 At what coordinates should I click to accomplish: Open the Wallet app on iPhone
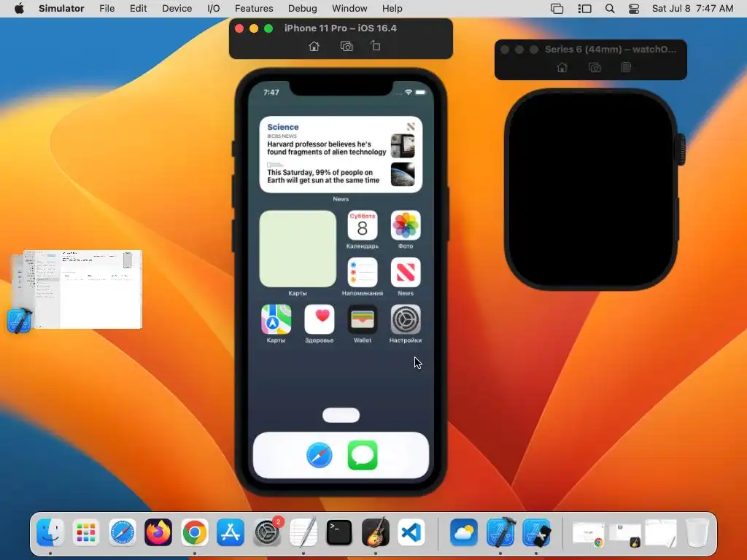363,319
